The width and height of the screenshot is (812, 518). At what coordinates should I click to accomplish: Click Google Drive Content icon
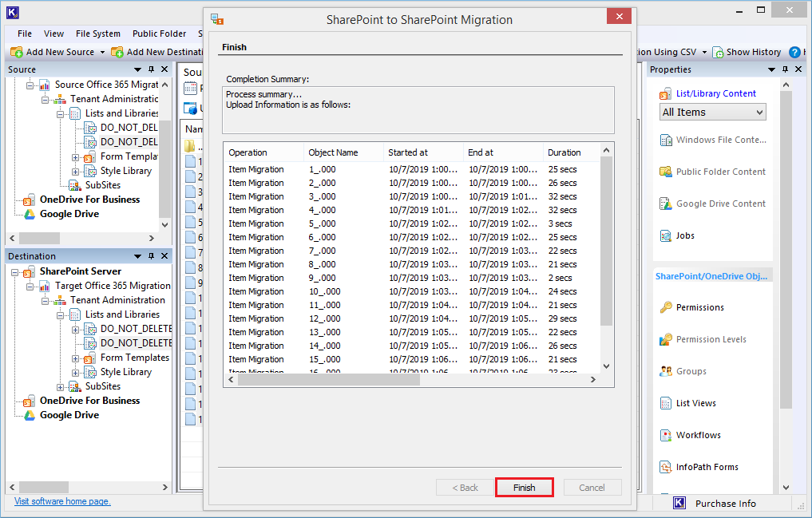[x=666, y=204]
